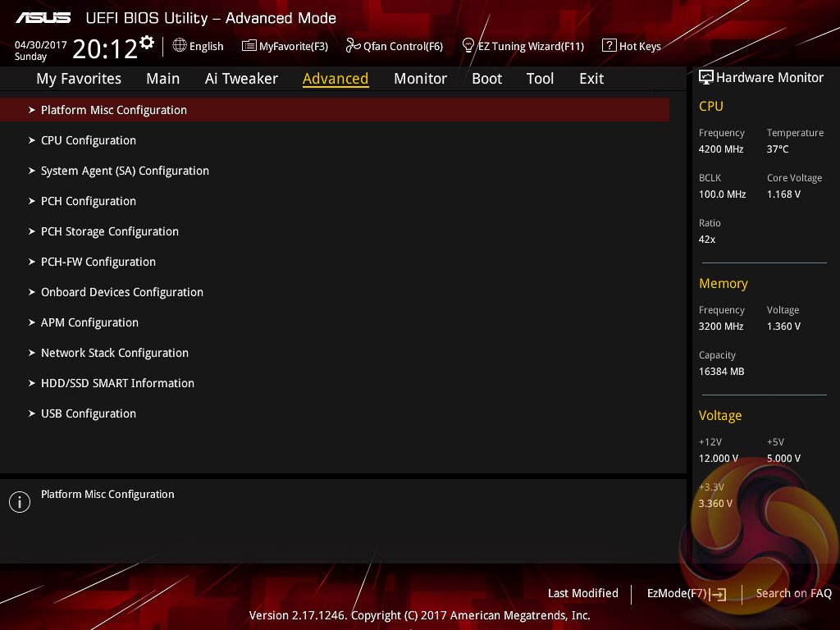Open Qfan Control(F6)

tap(395, 46)
